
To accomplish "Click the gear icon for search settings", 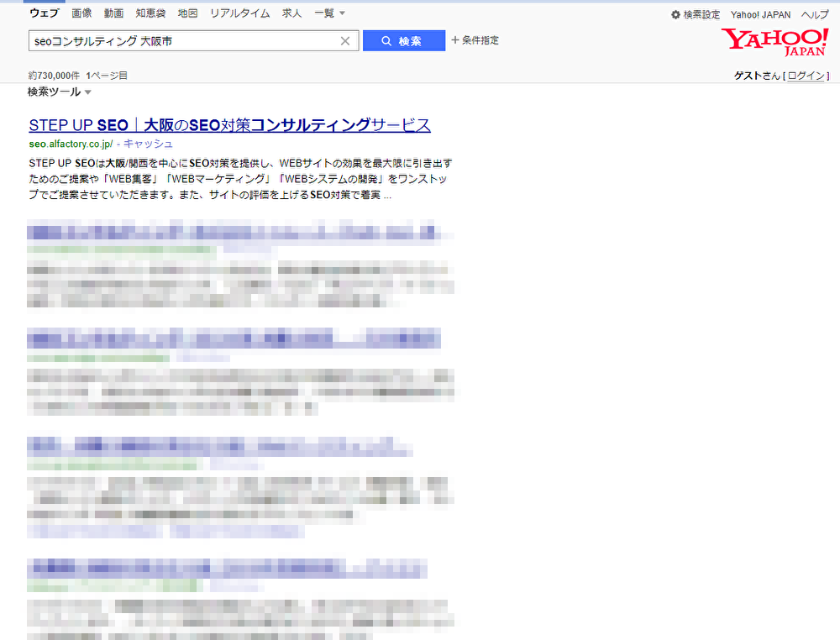I will tap(675, 15).
